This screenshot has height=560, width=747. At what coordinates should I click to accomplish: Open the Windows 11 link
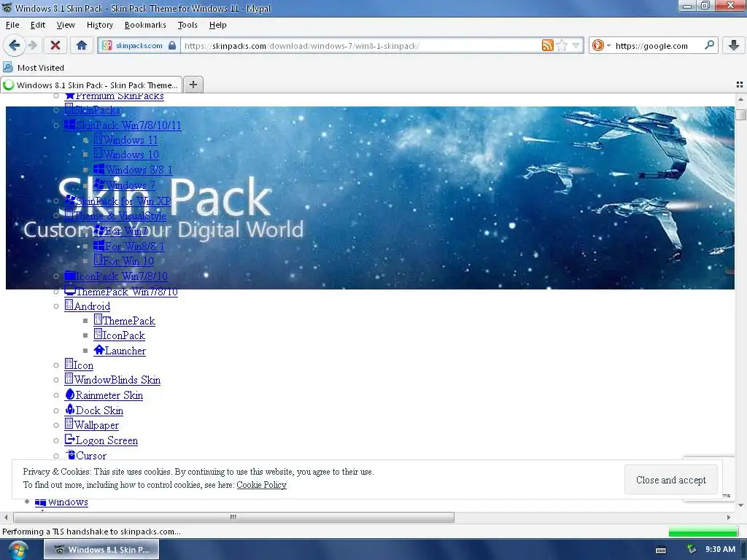pos(125,140)
